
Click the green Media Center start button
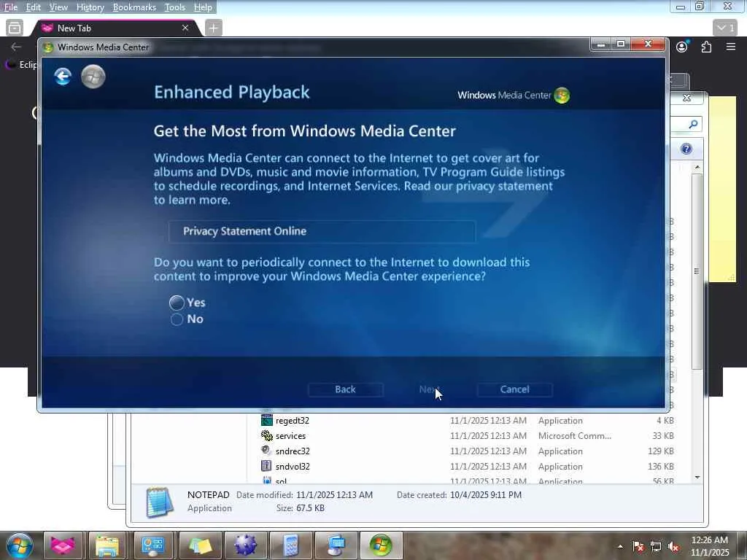[93, 77]
